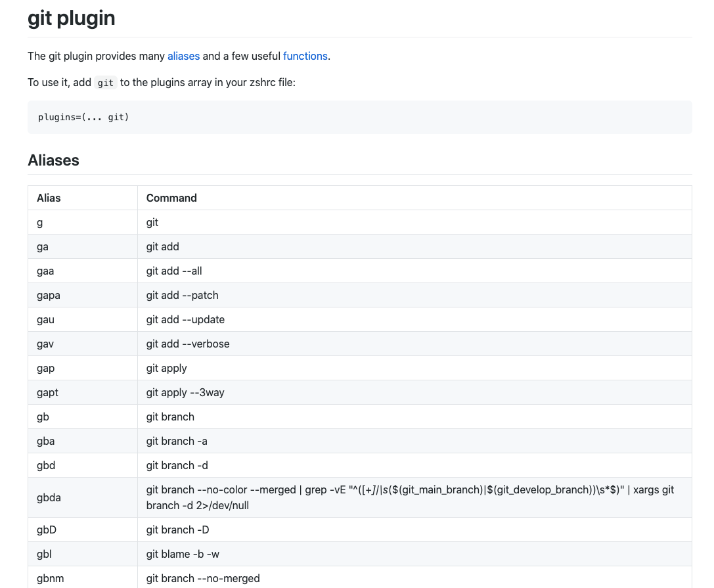
Task: Click the "gaa" alias cell
Action: coord(45,271)
